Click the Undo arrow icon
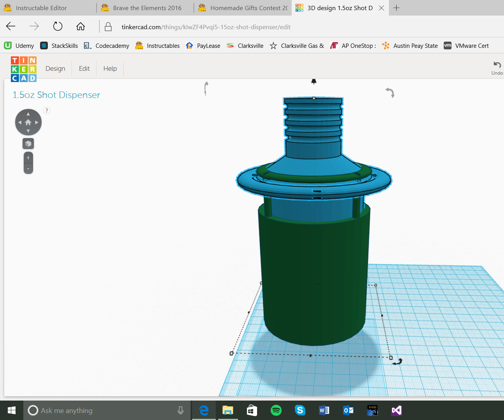 497,65
